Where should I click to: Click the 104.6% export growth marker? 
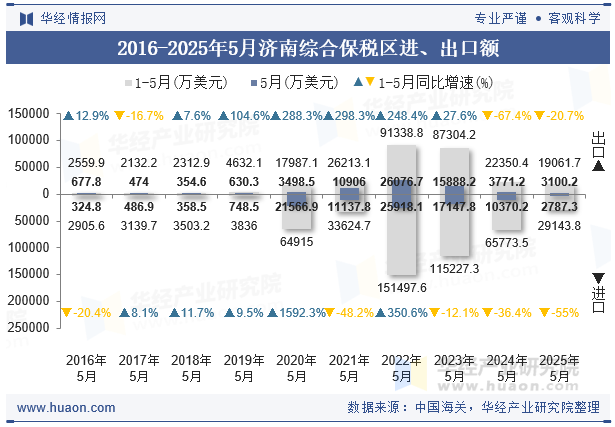click(244, 116)
